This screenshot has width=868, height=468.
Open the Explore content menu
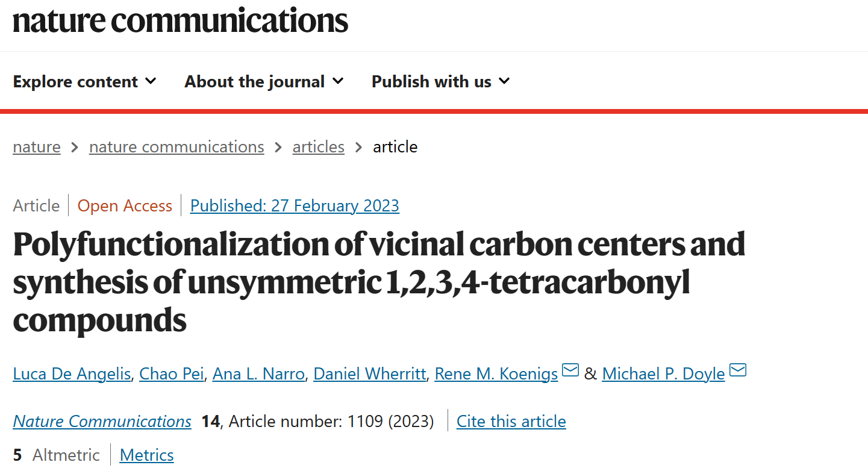(x=84, y=81)
